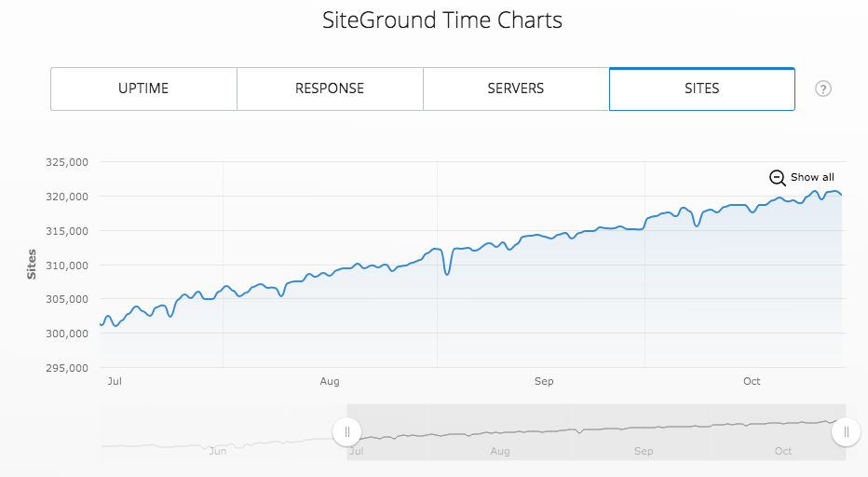Screen dimensions: 868x477
Task: Click Sep in the navigator strip
Action: 644,451
